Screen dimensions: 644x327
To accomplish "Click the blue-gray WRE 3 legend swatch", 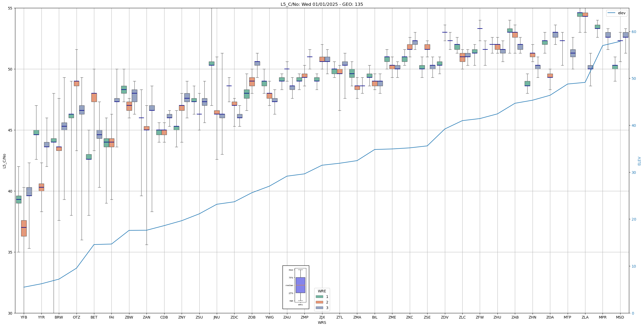I will (319, 308).
